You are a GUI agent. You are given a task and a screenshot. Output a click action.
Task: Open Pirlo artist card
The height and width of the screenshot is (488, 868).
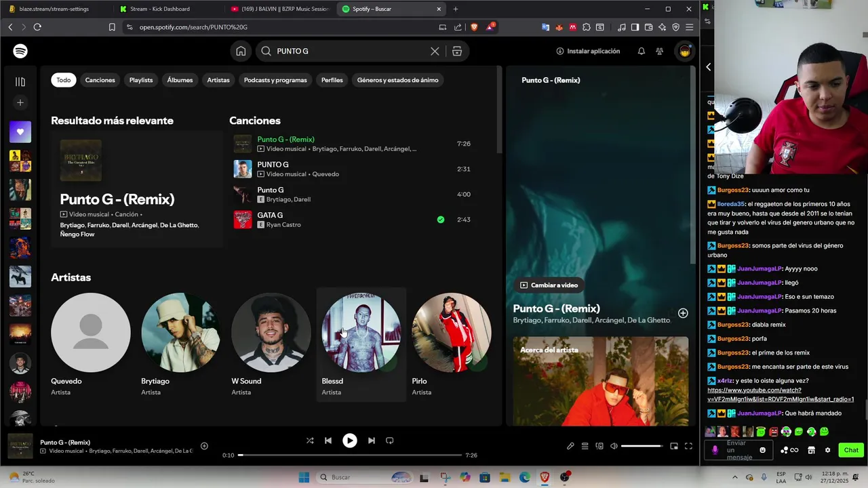click(x=451, y=344)
